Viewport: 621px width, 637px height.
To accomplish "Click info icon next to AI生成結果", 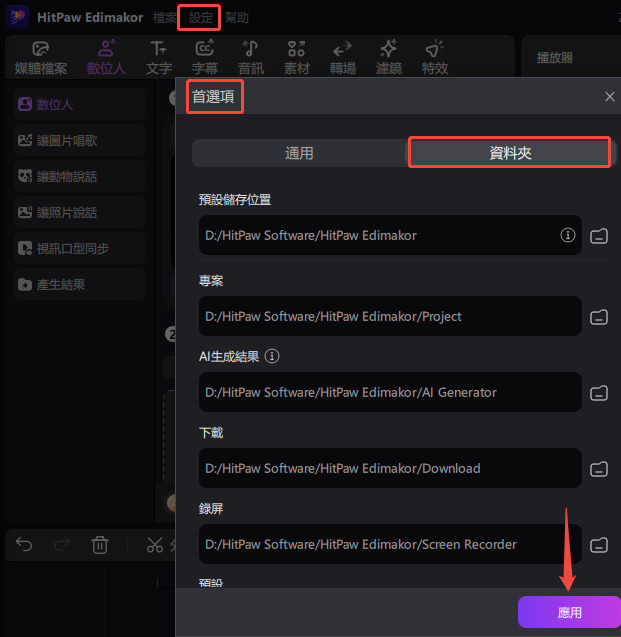I will point(272,356).
